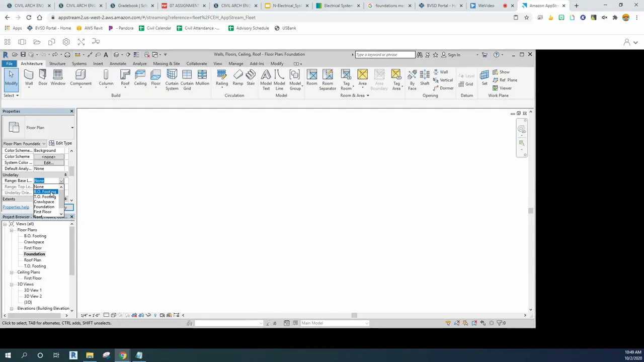Collapse the Floor Plans tree node
This screenshot has height=362, width=644.
[12, 230]
